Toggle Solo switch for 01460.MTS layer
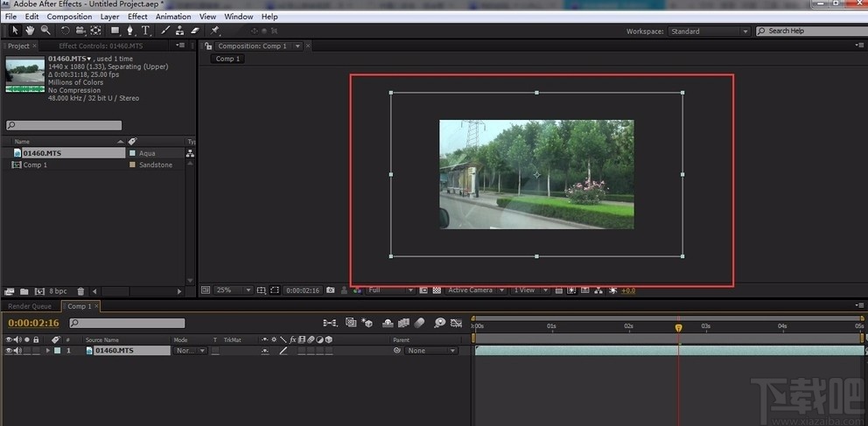 [x=26, y=351]
